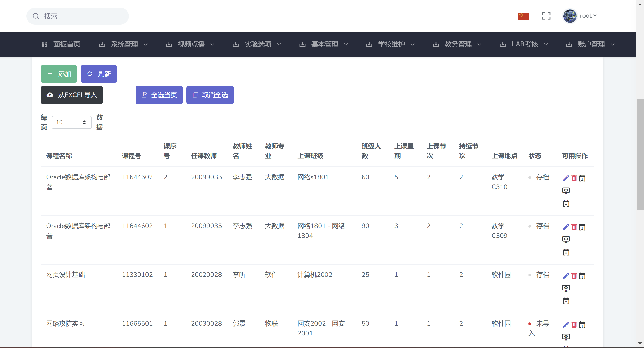Click the 课程名称 column header

click(59, 156)
